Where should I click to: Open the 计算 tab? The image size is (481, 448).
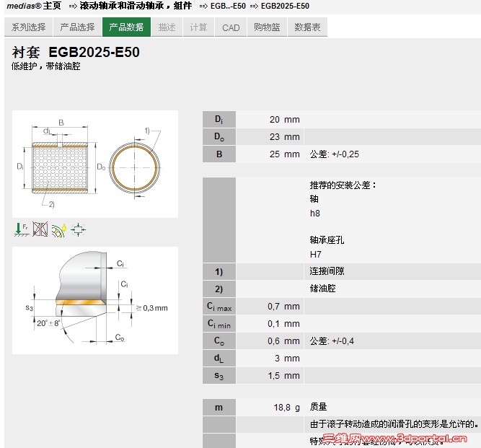pos(198,27)
